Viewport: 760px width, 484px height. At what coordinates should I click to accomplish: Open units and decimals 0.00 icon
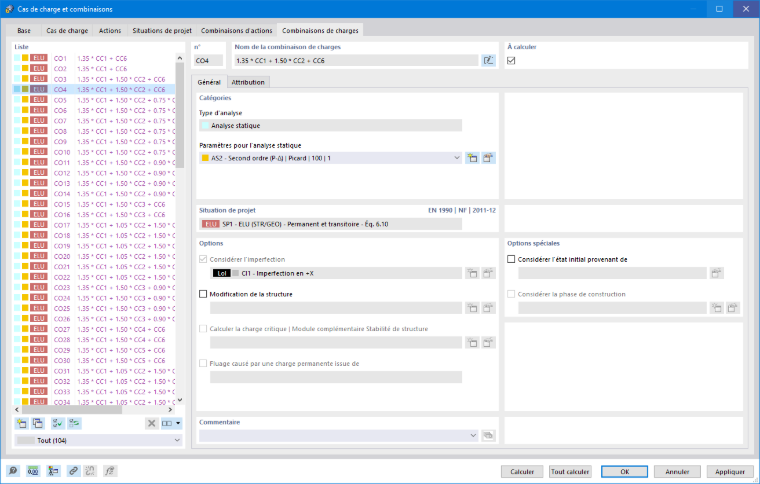pos(33,471)
